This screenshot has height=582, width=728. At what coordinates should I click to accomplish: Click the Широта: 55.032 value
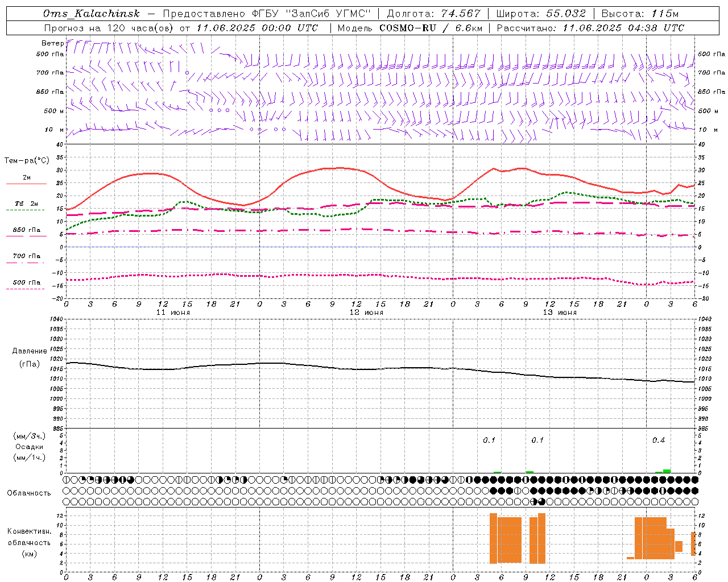[x=541, y=14]
